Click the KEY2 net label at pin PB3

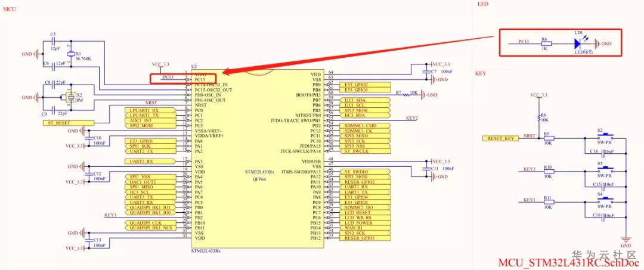[x=412, y=118]
